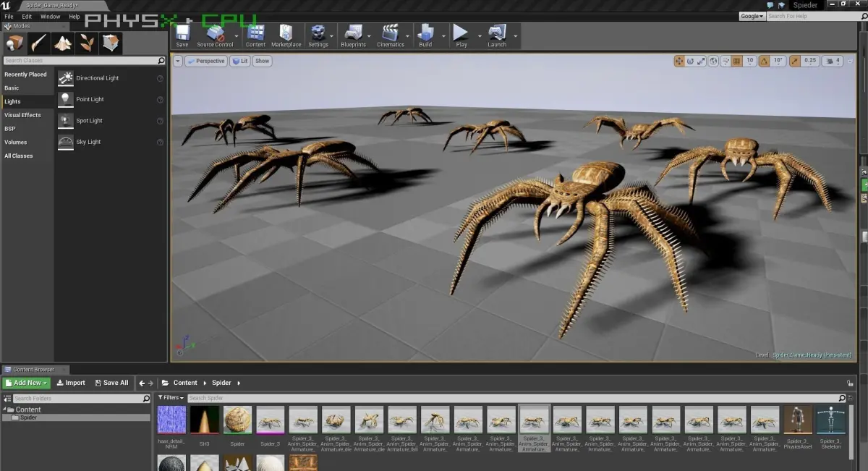This screenshot has height=471, width=868.
Task: Open the Window menu
Action: 50,16
